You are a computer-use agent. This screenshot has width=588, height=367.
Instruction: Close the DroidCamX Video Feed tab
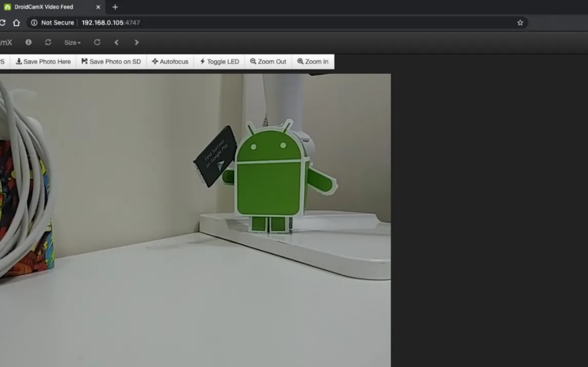point(98,7)
